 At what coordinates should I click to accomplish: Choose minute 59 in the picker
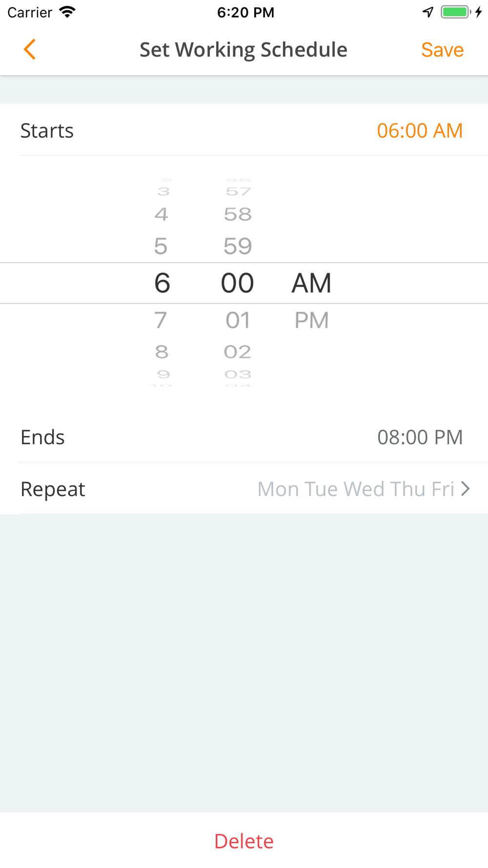pyautogui.click(x=238, y=246)
